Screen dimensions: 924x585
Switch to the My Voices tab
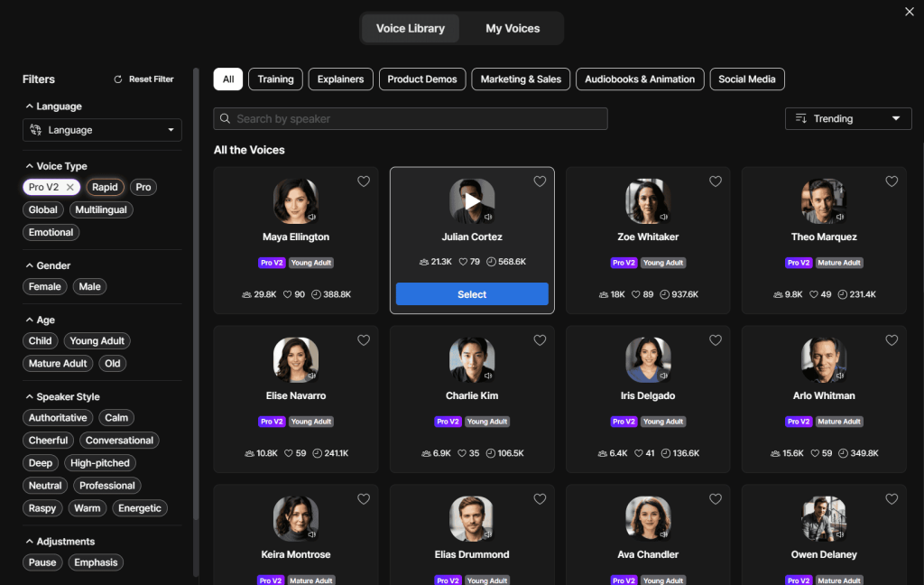(x=513, y=28)
